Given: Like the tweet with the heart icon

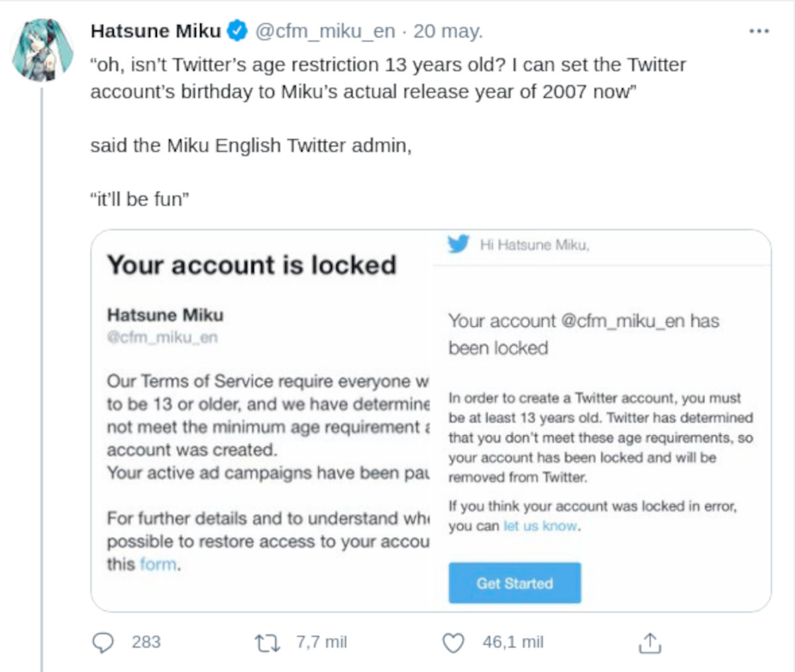Looking at the screenshot, I should pos(453,642).
